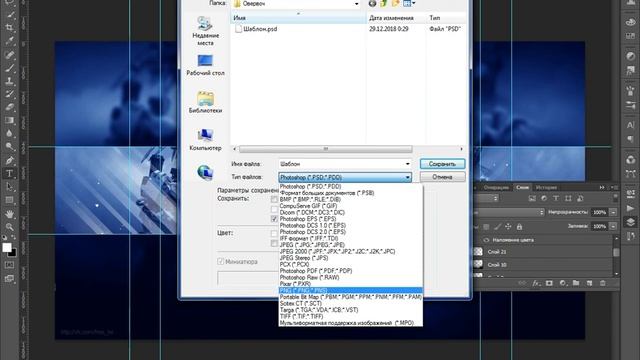Toggle Quick Mask mode icon
Screen dimensions: 640x360
9,265
